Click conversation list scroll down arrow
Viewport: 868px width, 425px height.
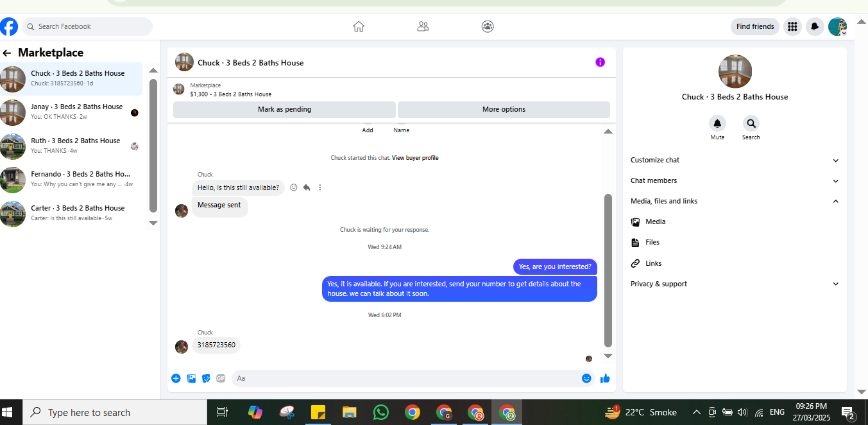[x=153, y=223]
